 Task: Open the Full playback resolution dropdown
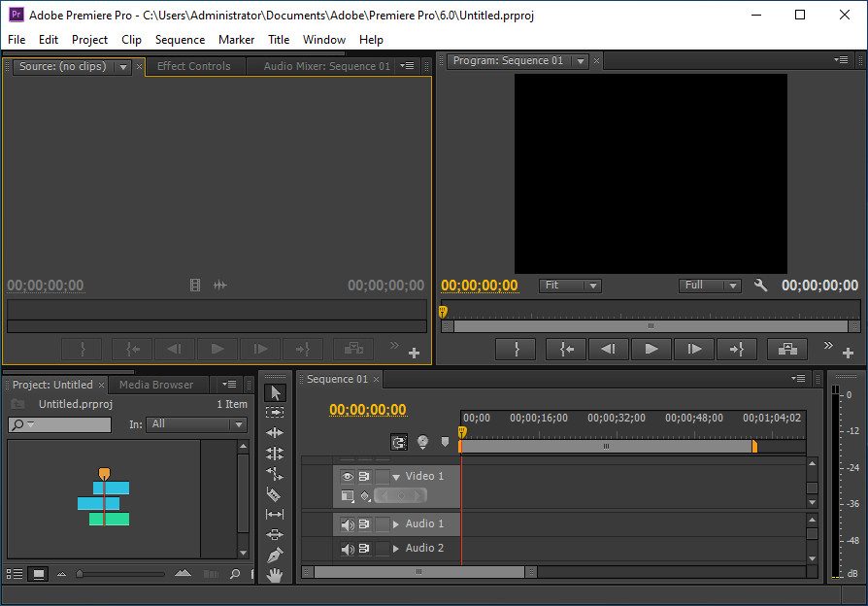(x=710, y=286)
